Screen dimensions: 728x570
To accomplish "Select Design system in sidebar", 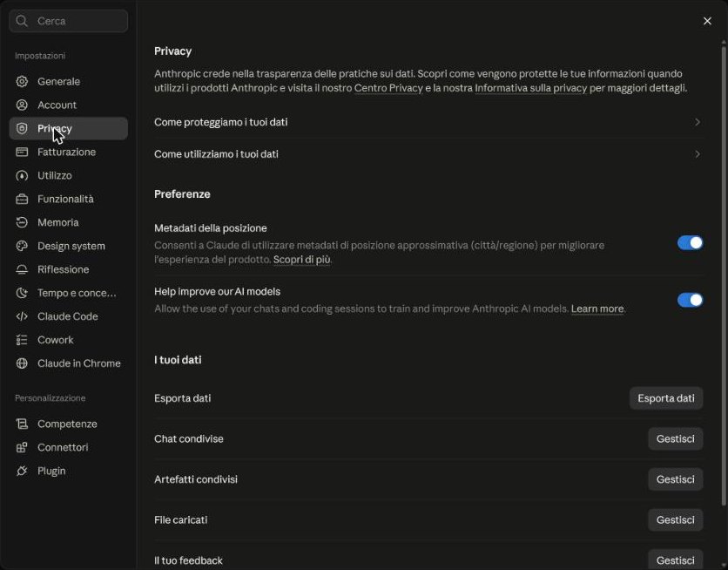I will point(68,246).
